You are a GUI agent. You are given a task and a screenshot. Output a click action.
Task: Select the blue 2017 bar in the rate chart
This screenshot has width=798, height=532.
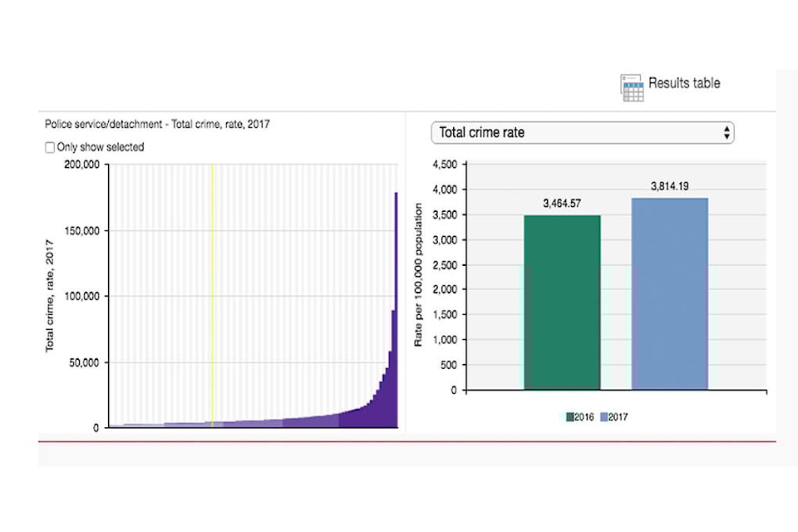click(x=670, y=294)
